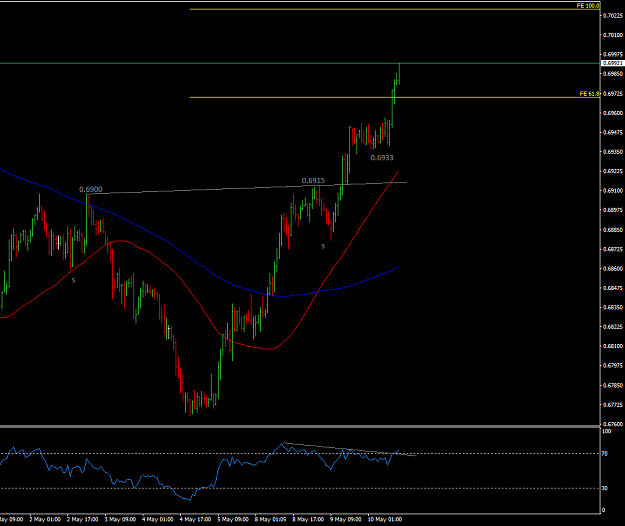Select the white current price tag on price axis
Image resolution: width=625 pixels, height=526 pixels.
tap(613, 63)
